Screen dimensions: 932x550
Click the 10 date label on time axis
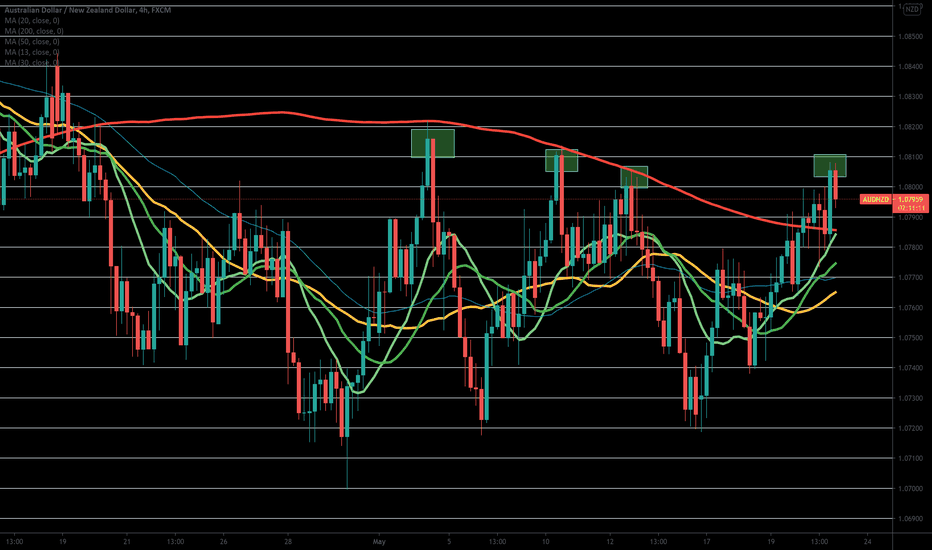(x=546, y=542)
